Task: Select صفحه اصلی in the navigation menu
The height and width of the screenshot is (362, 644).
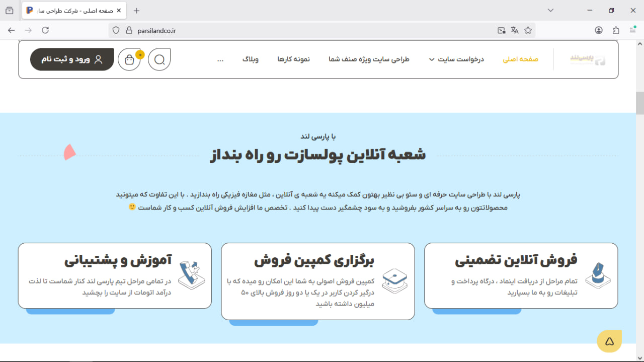Action: [520, 58]
